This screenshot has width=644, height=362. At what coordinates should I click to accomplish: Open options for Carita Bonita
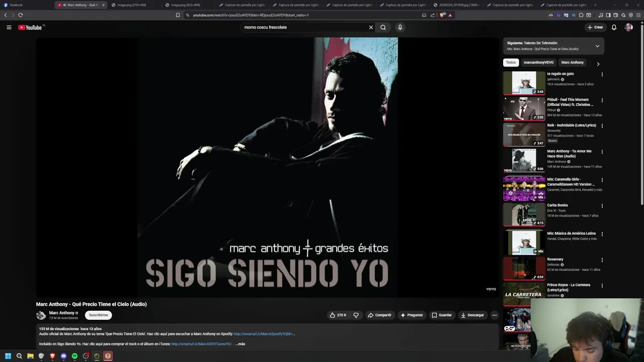point(602,206)
